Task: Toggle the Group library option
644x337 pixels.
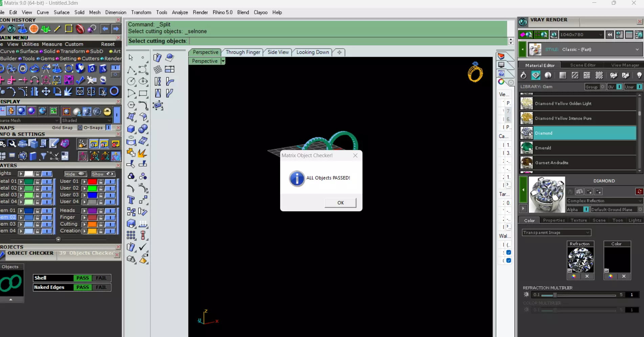Action: (x=603, y=87)
